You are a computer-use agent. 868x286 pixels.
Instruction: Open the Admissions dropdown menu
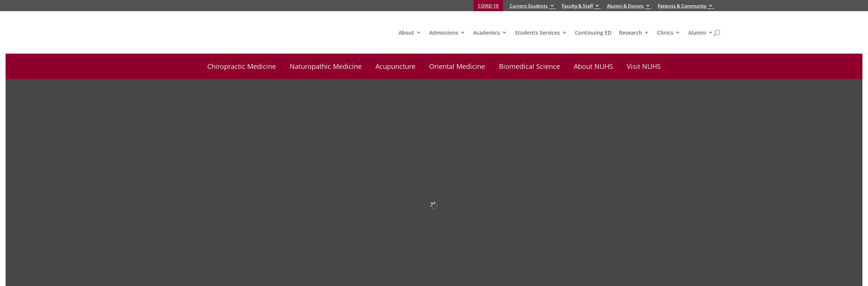[x=447, y=33]
